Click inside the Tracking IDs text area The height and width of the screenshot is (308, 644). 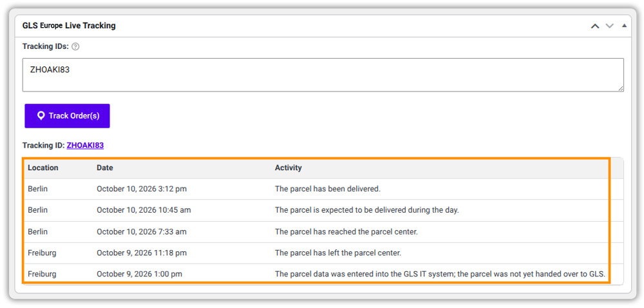click(323, 75)
